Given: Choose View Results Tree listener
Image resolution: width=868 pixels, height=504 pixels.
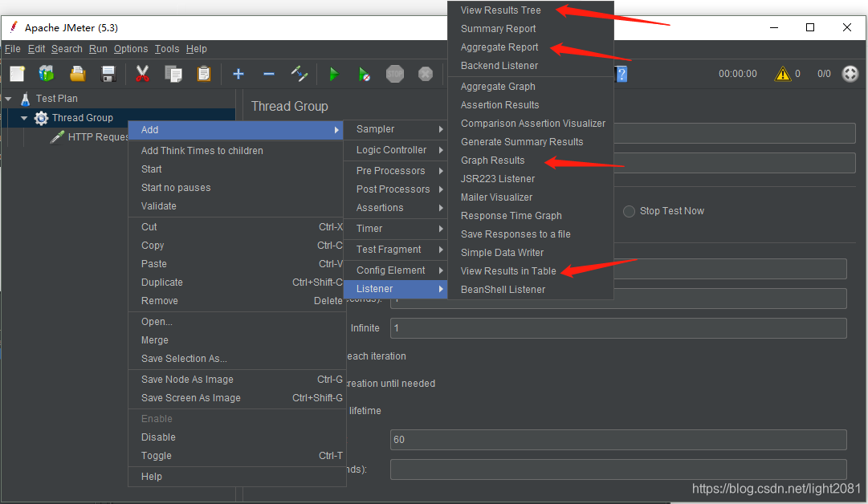Looking at the screenshot, I should pos(530,10).
